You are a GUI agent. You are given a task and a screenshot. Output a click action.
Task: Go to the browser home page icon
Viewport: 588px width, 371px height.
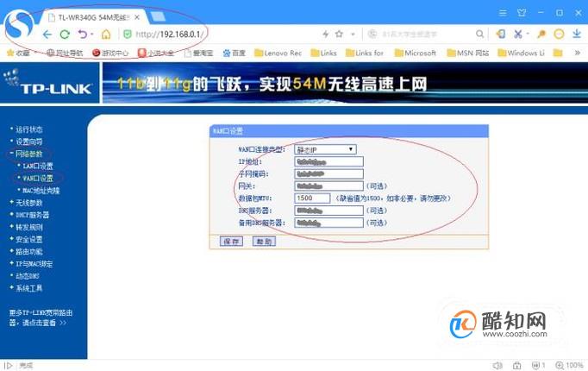[x=106, y=35]
